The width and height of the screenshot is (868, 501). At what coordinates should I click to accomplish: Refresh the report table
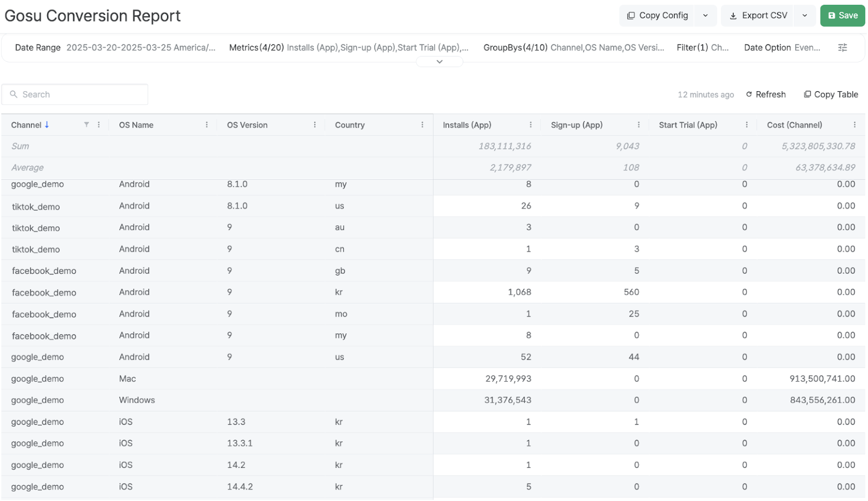point(765,94)
